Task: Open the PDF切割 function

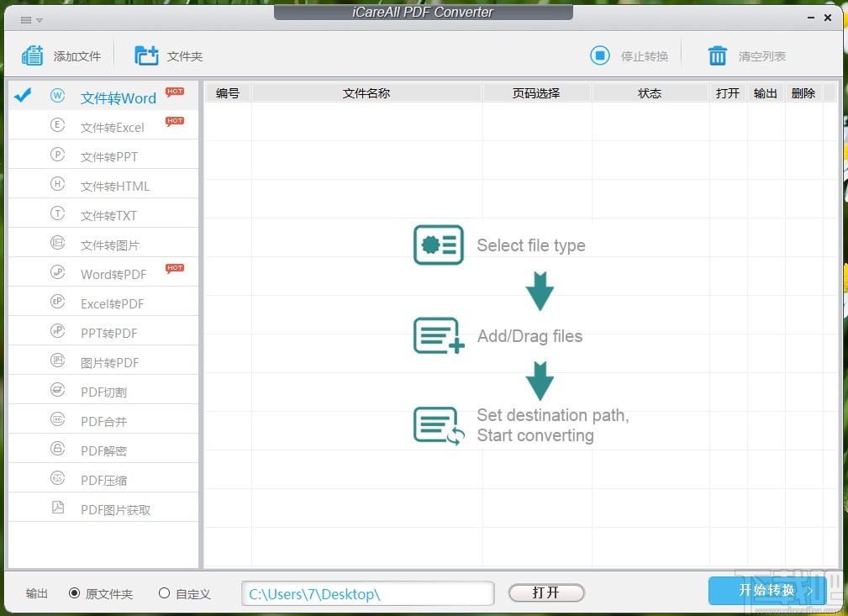Action: tap(103, 389)
